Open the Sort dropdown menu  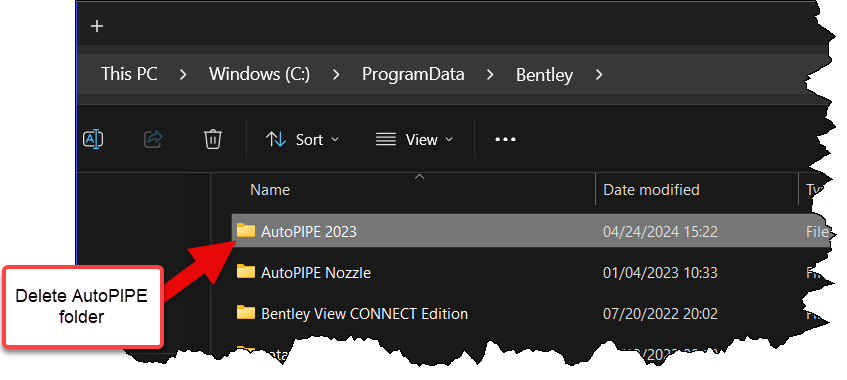[302, 140]
